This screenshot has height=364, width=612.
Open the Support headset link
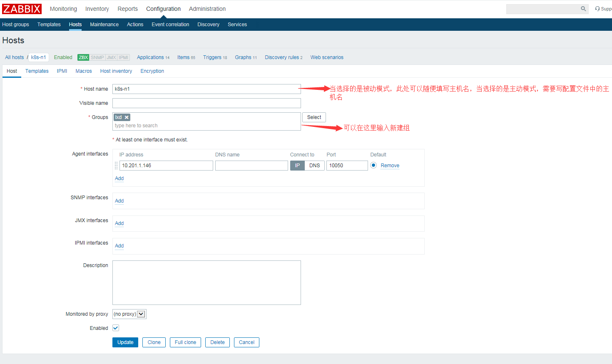[603, 9]
